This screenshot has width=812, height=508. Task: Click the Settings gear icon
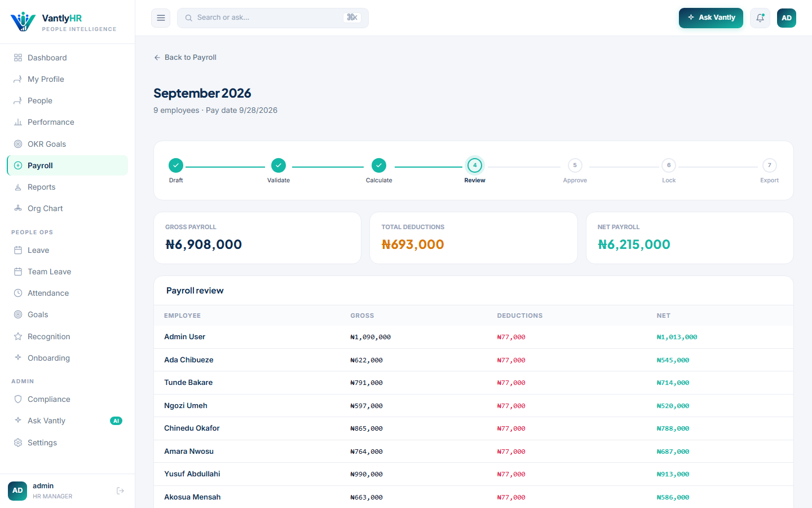(18, 443)
